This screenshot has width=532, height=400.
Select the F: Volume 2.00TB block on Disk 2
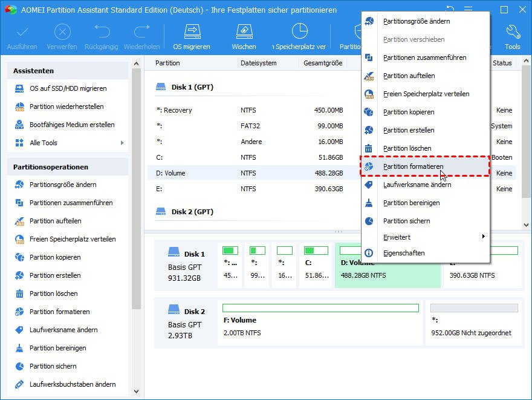[320, 322]
